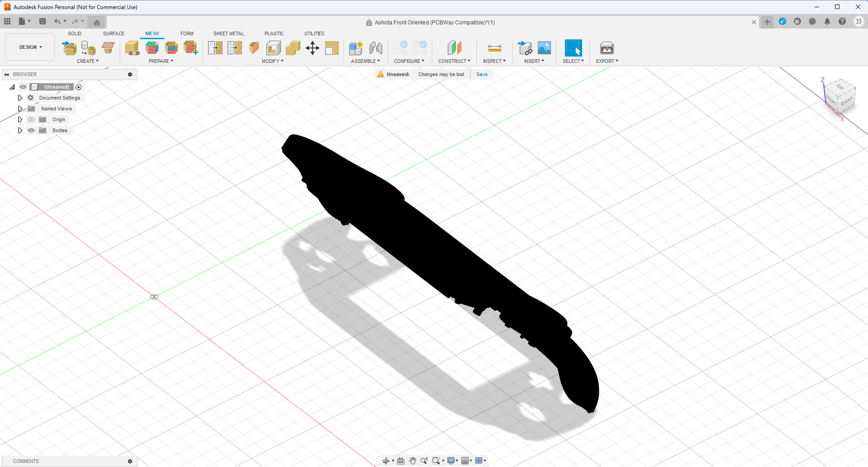Select the Joint tool icon
Image resolution: width=868 pixels, height=467 pixels.
click(x=376, y=48)
